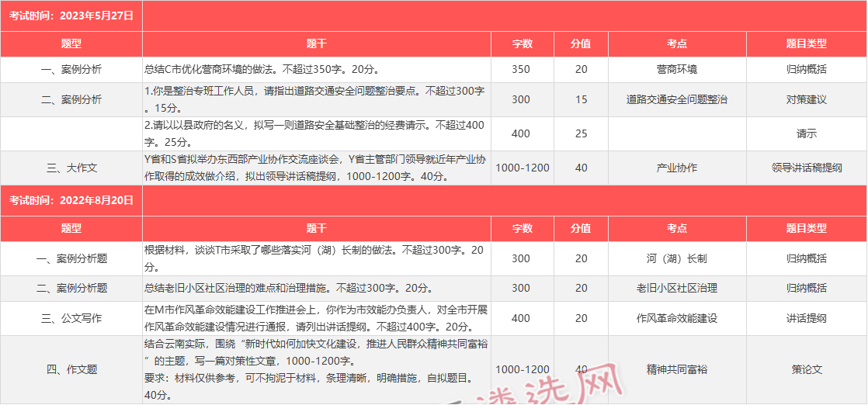Select the 策论文 question type cell
The image size is (868, 405).
pos(806,369)
